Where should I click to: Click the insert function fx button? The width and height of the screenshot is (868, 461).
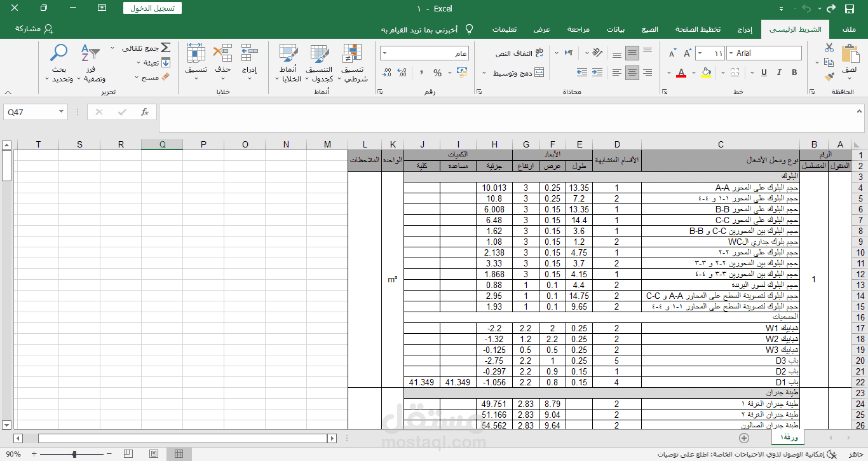(x=144, y=112)
